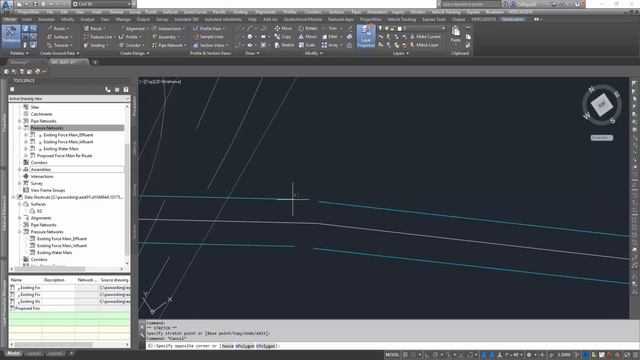Select the Assemblies tree item
Image resolution: width=640 pixels, height=360 pixels.
[x=40, y=169]
